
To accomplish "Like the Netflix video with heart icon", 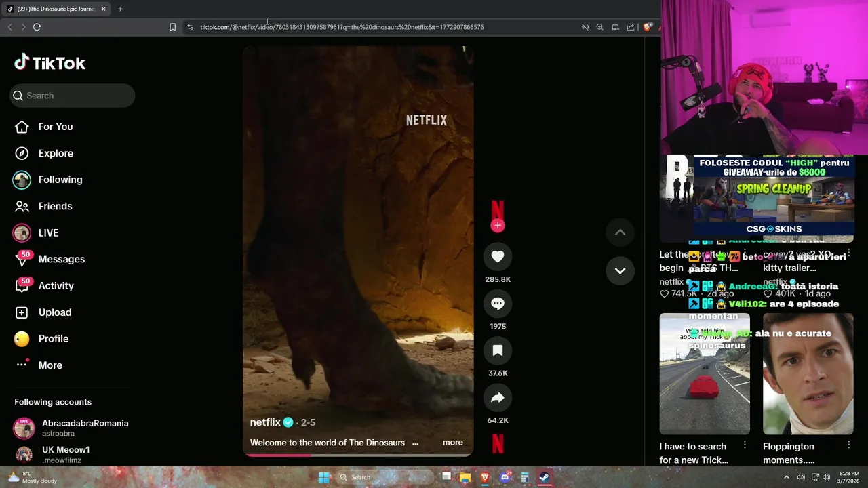I will 498,256.
